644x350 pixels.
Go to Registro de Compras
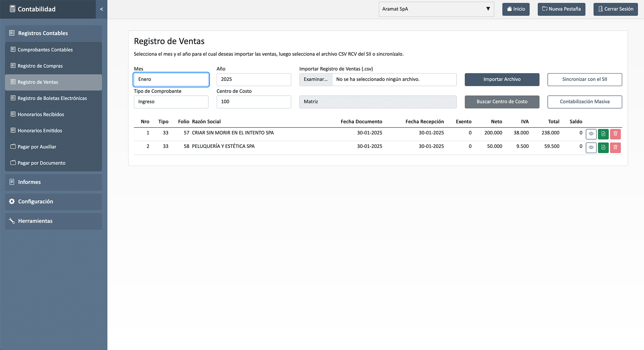coord(40,66)
